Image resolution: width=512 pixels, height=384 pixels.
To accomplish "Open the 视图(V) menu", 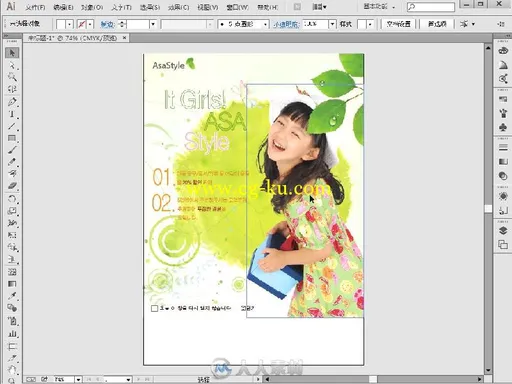I will (208, 7).
